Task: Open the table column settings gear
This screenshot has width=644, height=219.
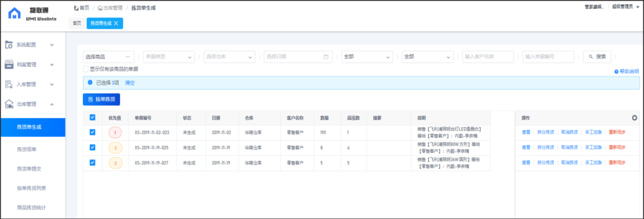Action: tap(634, 118)
